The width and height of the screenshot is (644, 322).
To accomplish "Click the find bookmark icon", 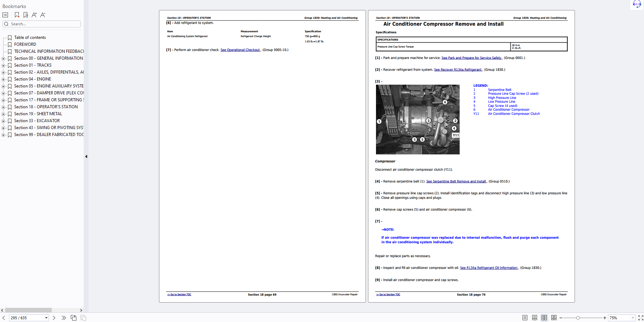I will click(26, 15).
